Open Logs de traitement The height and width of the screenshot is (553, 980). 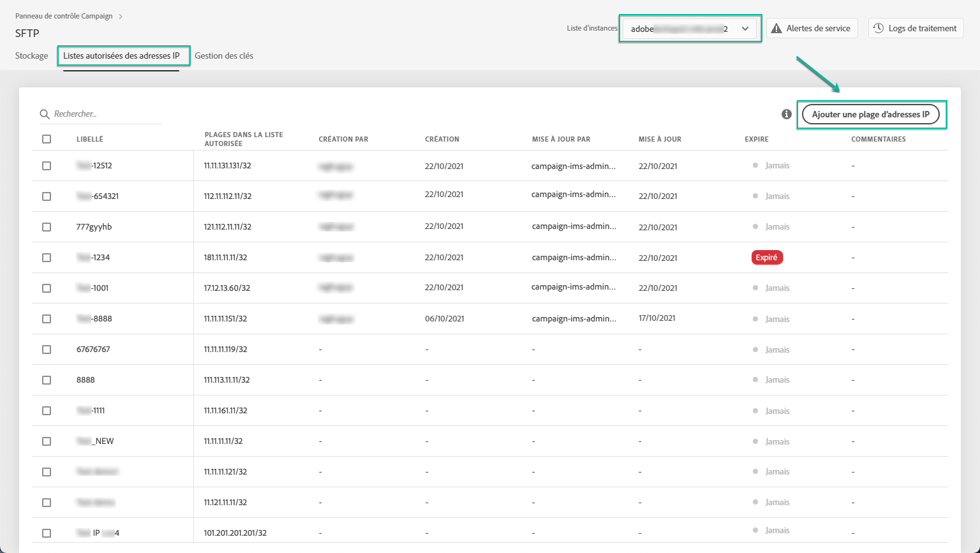pyautogui.click(x=916, y=28)
